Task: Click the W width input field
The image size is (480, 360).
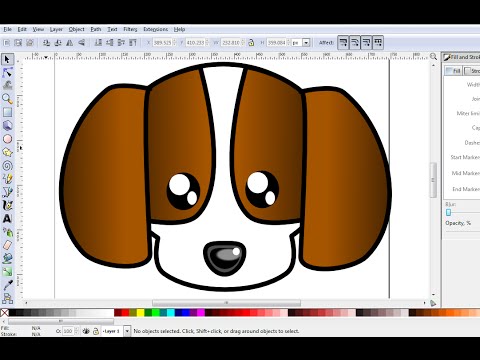Action: point(233,43)
